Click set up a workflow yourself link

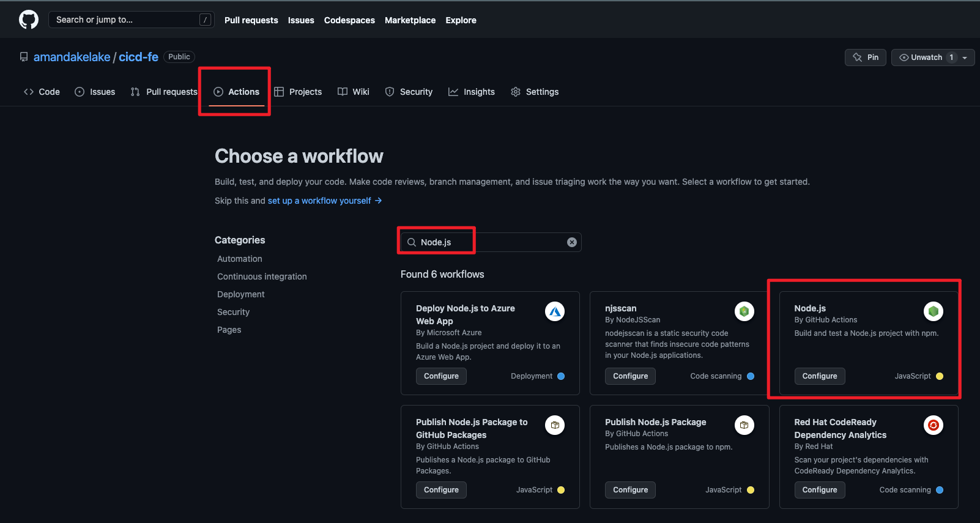319,201
